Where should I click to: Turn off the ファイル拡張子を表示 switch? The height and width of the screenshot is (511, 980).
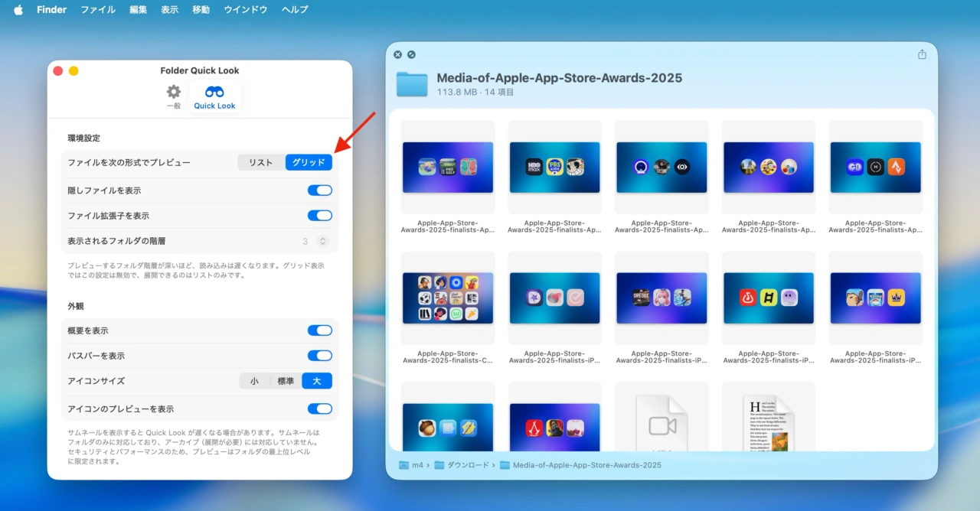click(320, 215)
